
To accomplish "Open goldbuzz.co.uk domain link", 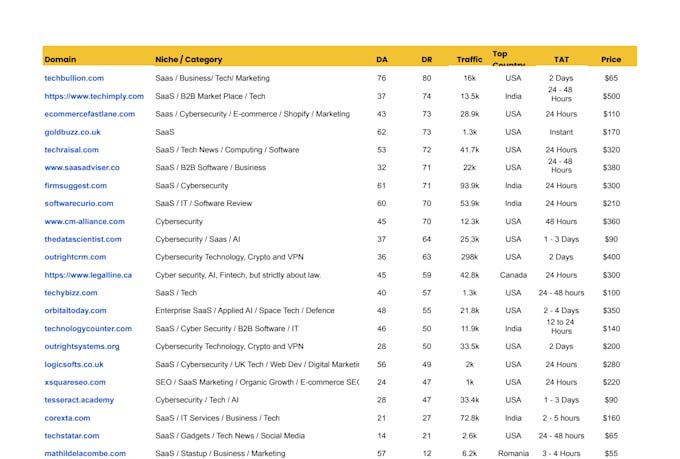I will pyautogui.click(x=72, y=132).
